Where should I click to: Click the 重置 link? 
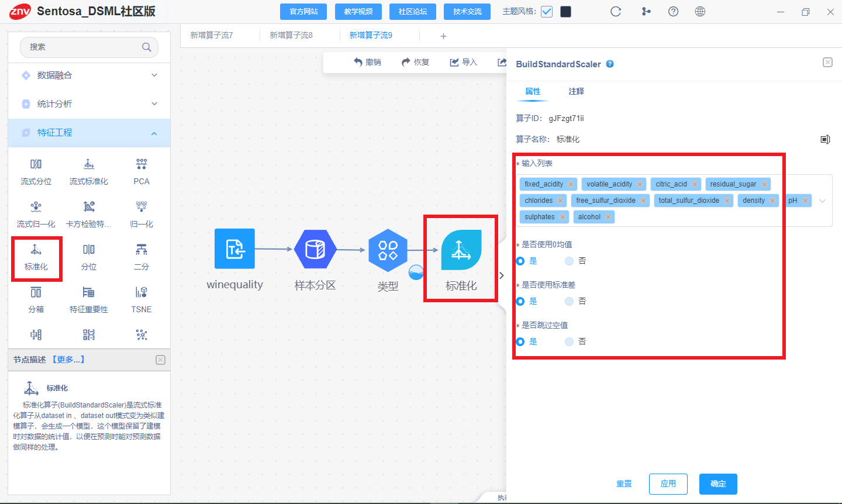coord(624,484)
